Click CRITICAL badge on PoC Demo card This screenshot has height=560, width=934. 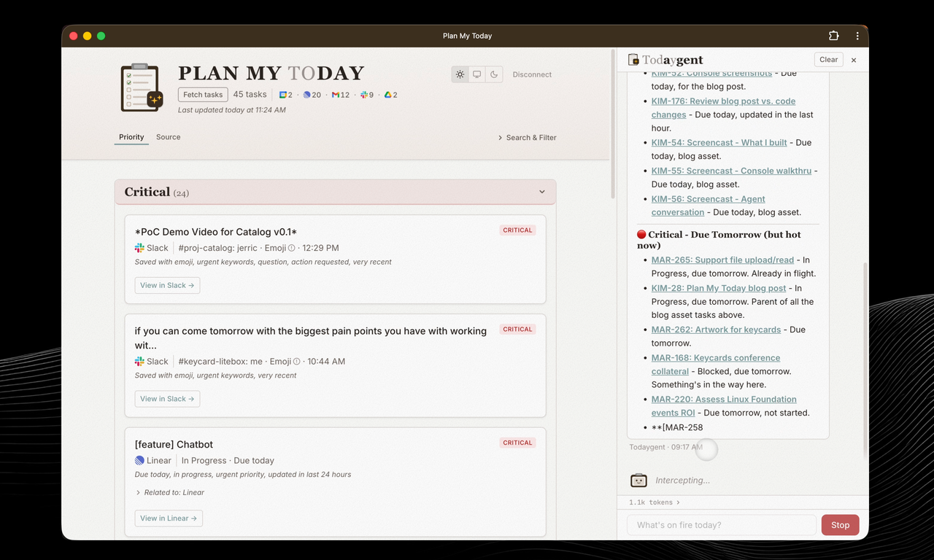click(517, 230)
